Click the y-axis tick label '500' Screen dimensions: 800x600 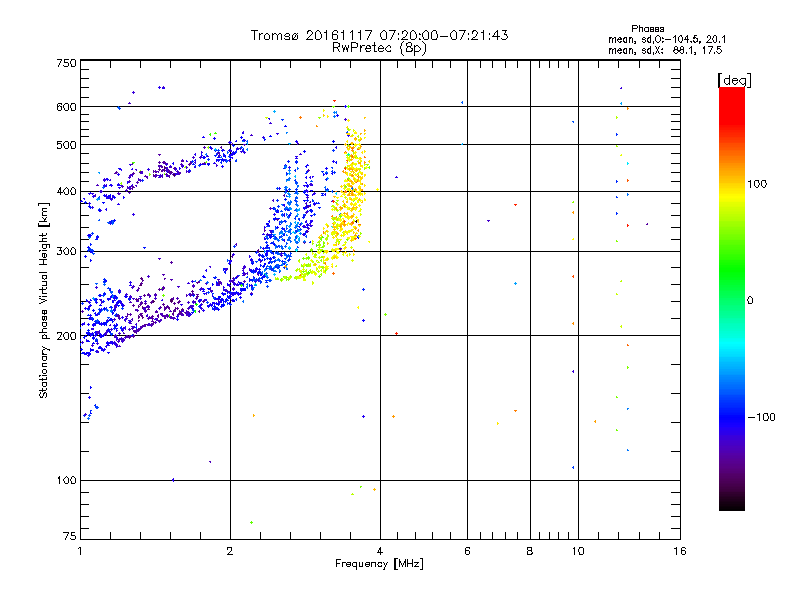(x=66, y=145)
